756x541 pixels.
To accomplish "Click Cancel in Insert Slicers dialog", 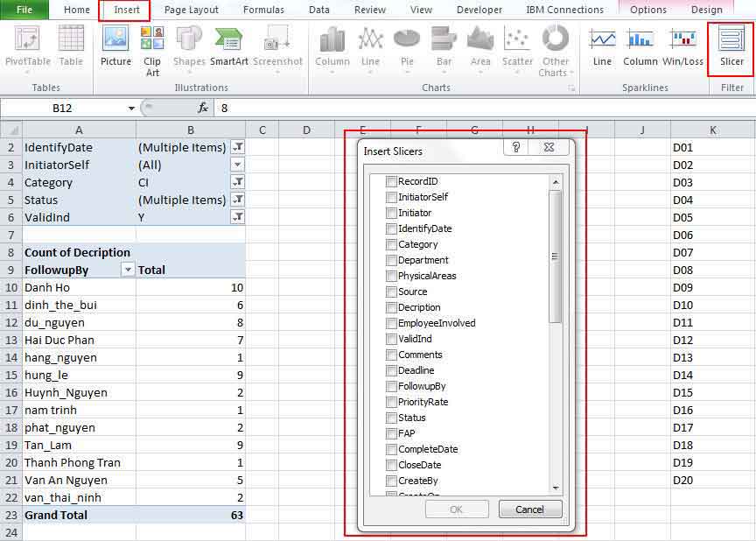I will click(x=530, y=509).
